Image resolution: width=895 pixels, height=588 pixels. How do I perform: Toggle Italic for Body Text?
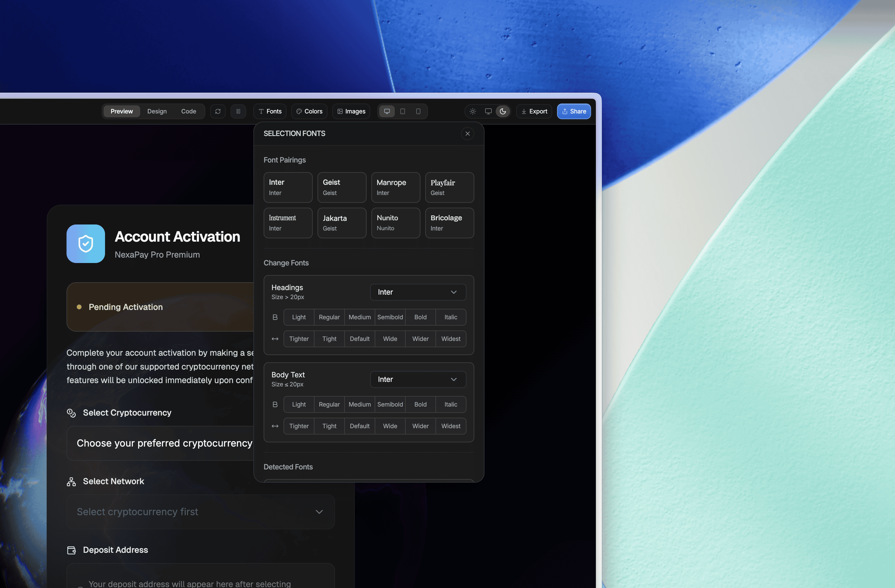pos(451,404)
